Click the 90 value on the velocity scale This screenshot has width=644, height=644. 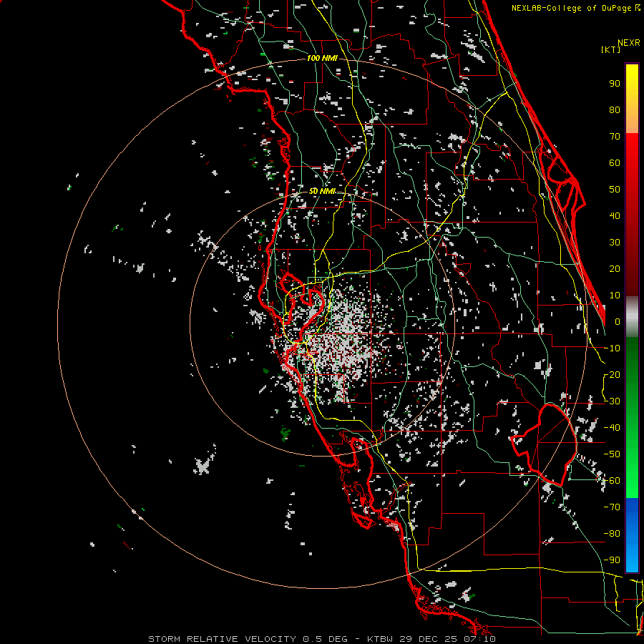click(615, 84)
